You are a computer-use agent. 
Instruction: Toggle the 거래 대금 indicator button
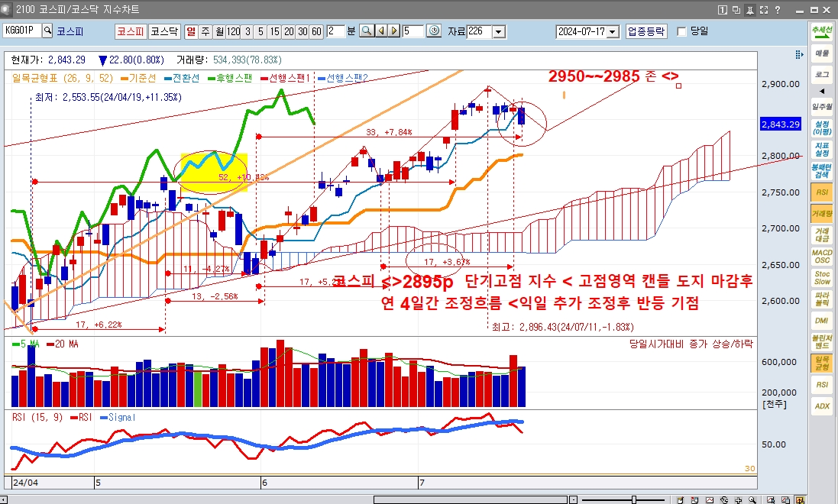coord(821,234)
